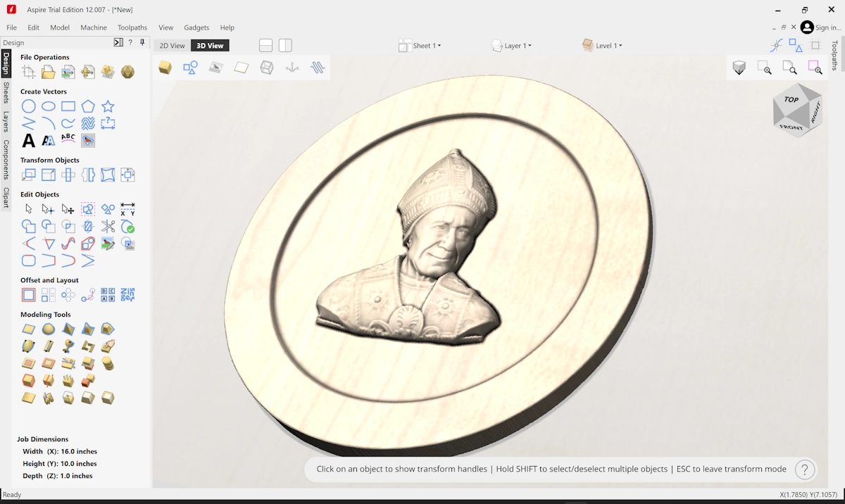Click the toolpath drawing visibility cube icon
This screenshot has height=504, width=845.
pyautogui.click(x=739, y=68)
